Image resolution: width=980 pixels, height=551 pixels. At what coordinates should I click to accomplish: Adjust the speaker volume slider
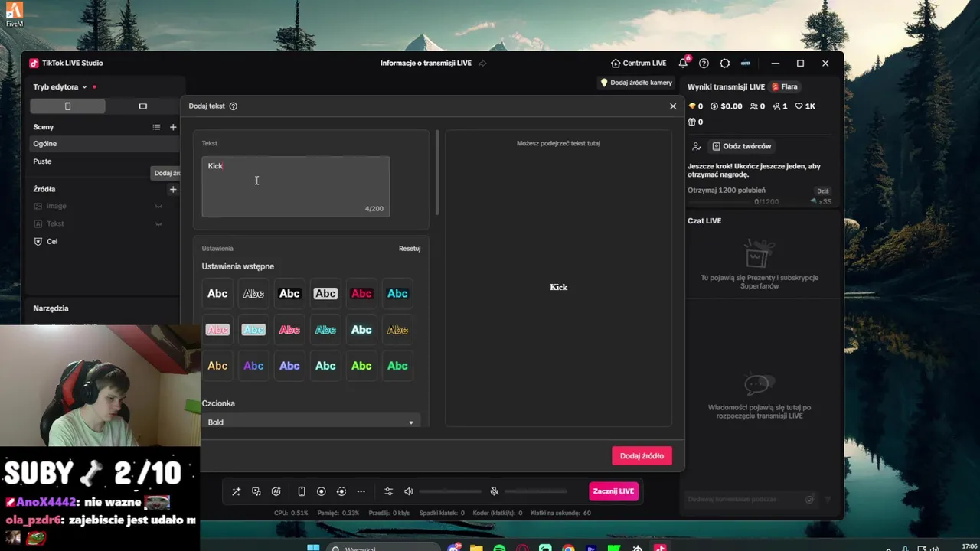point(451,491)
